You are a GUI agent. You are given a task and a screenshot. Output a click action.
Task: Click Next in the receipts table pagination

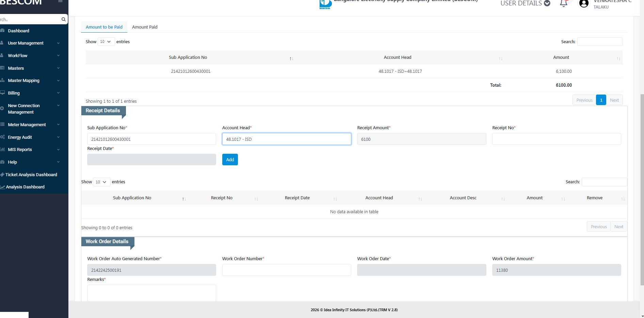[x=619, y=227]
